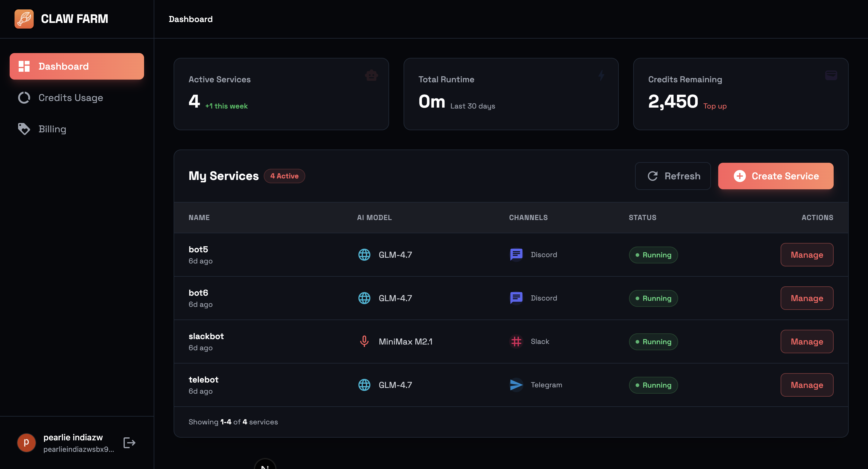Click the user avatar with letter p
The height and width of the screenshot is (469, 868).
(26, 443)
